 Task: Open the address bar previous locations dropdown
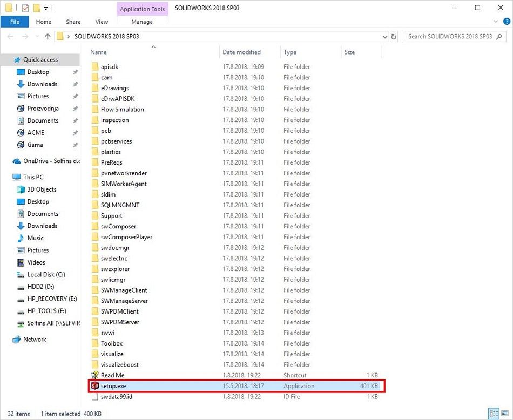(x=384, y=37)
